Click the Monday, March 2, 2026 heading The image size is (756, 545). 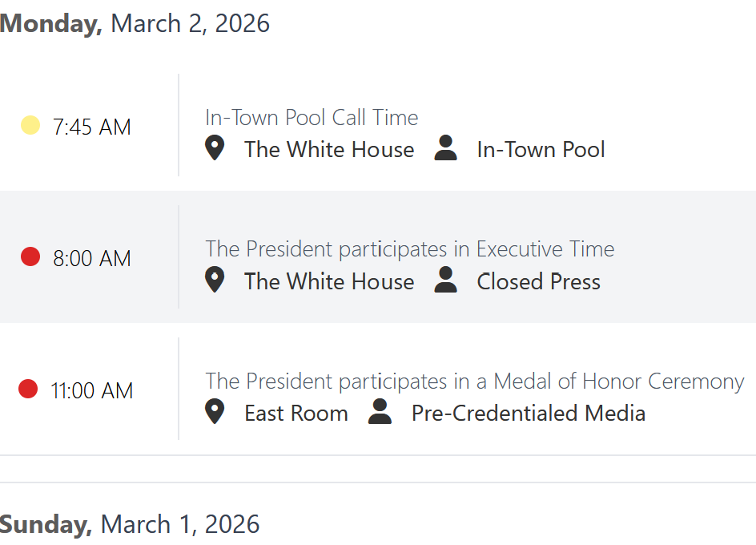(x=135, y=23)
